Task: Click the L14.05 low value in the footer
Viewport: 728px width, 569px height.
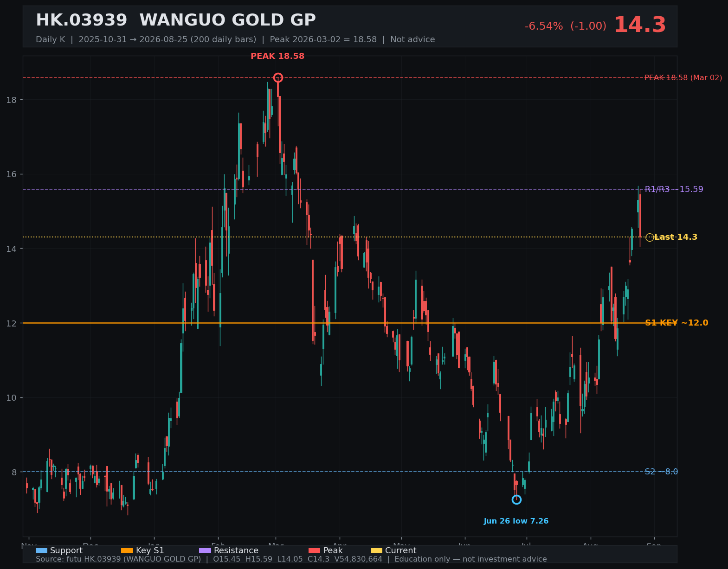Action: pos(290,559)
